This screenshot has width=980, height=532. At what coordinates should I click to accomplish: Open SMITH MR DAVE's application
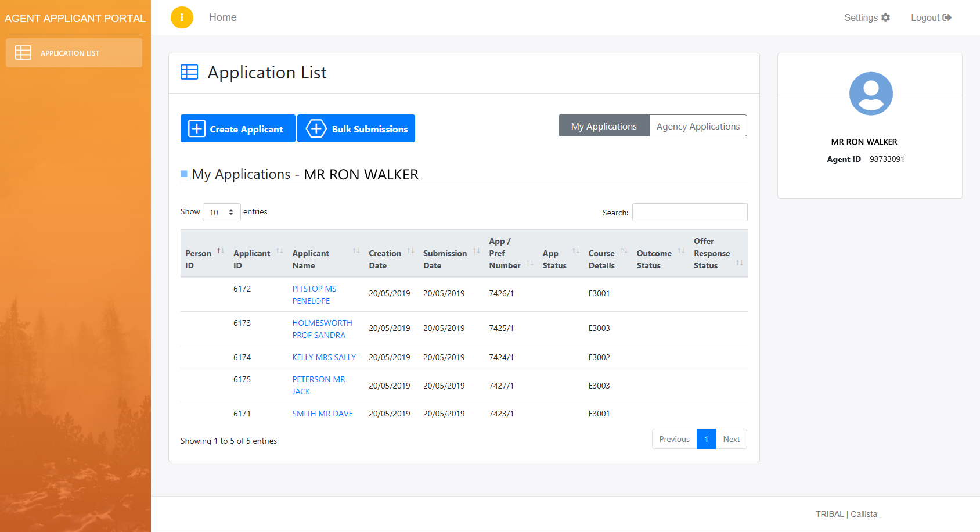coord(322,413)
